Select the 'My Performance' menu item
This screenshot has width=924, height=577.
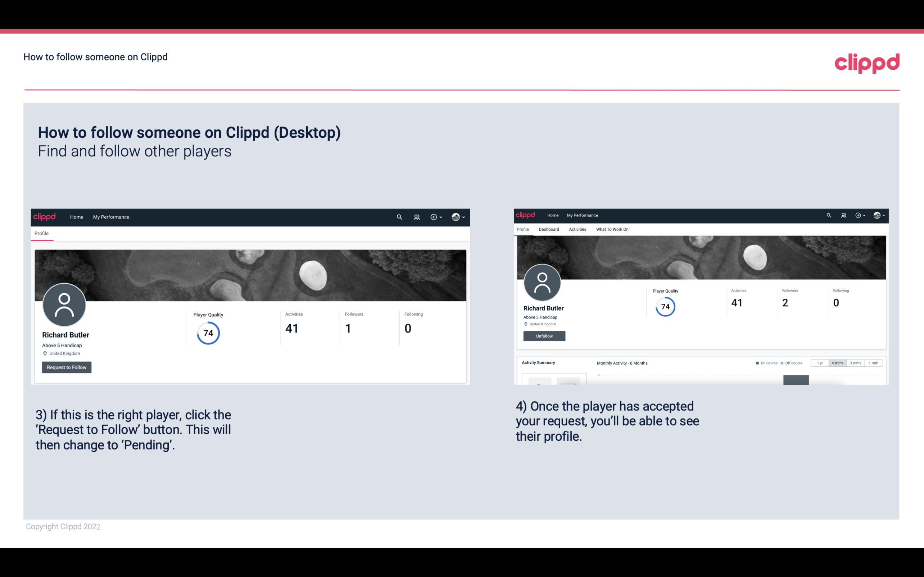point(110,217)
